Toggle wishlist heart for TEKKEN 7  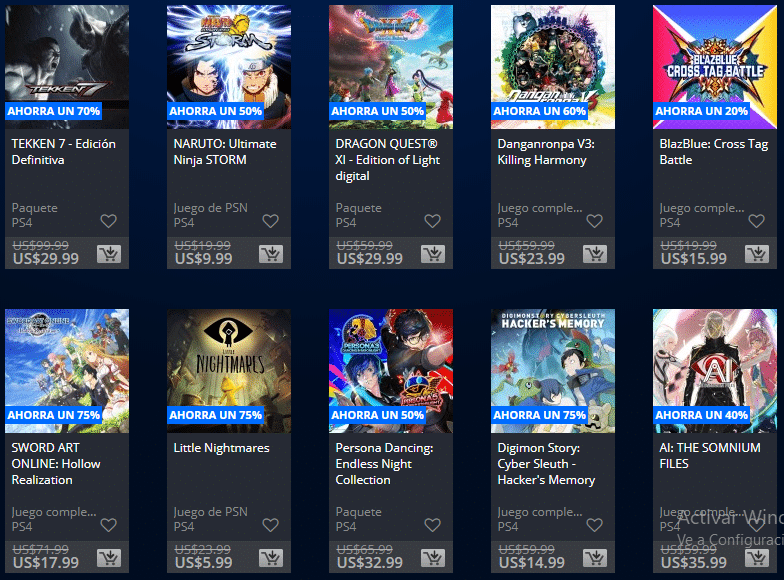click(108, 221)
